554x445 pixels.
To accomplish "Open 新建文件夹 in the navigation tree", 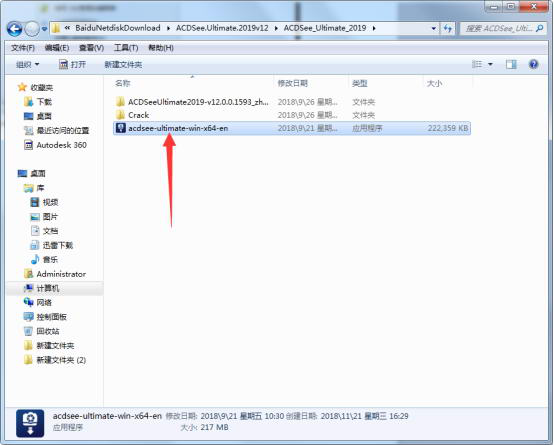I will 55,345.
